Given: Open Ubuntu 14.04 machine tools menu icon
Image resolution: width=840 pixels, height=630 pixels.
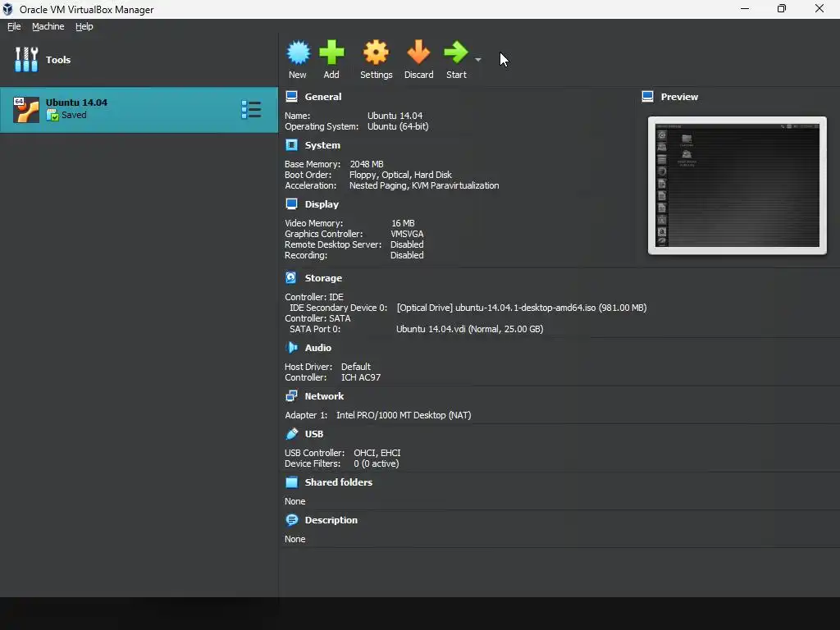Looking at the screenshot, I should [x=251, y=110].
